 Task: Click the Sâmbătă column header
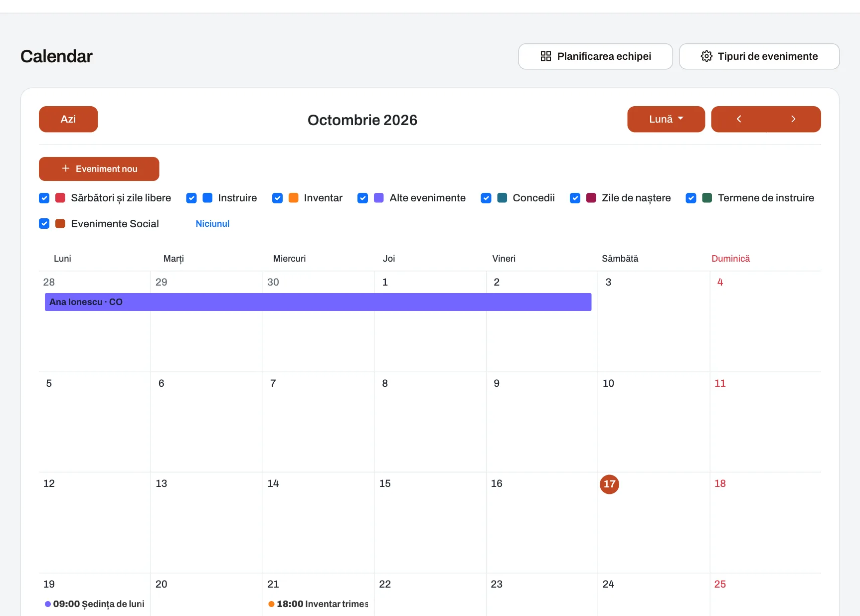pos(620,259)
